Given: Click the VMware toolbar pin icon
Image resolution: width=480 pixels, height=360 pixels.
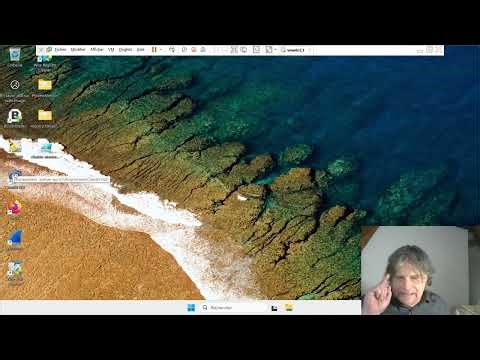Looking at the screenshot, I should coord(41,50).
